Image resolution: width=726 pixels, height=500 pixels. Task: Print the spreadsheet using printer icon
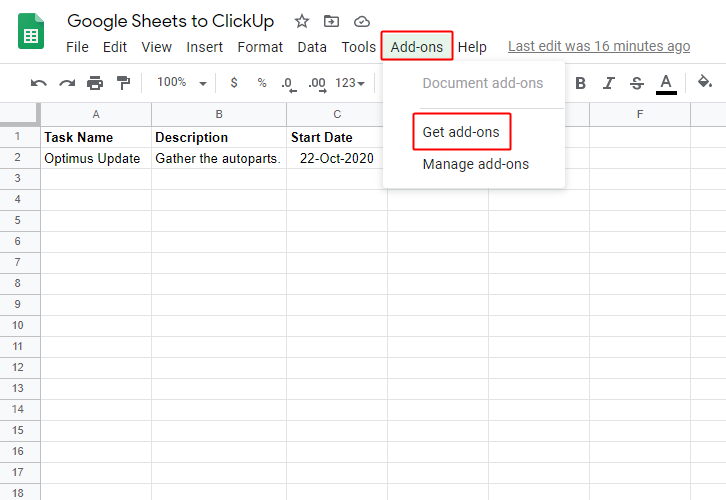coord(95,83)
